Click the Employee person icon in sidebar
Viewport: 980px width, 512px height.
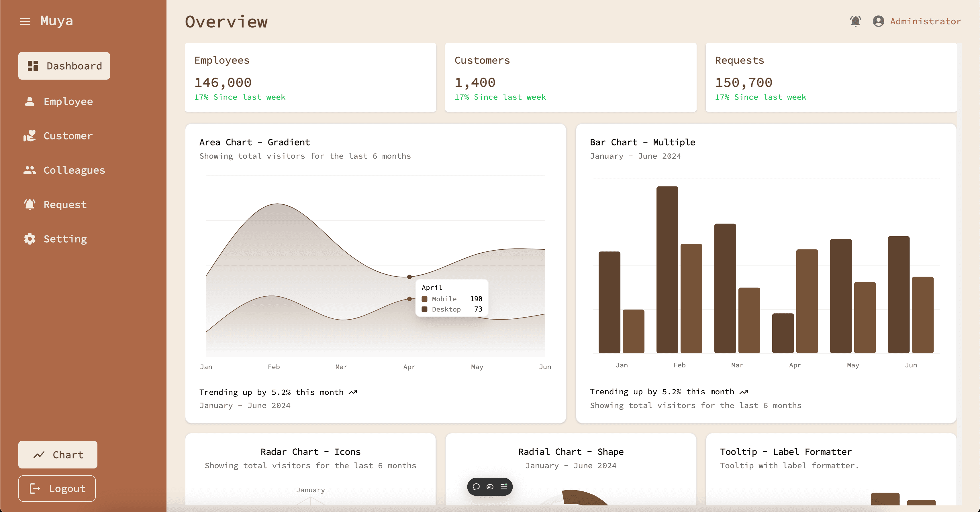(x=30, y=101)
